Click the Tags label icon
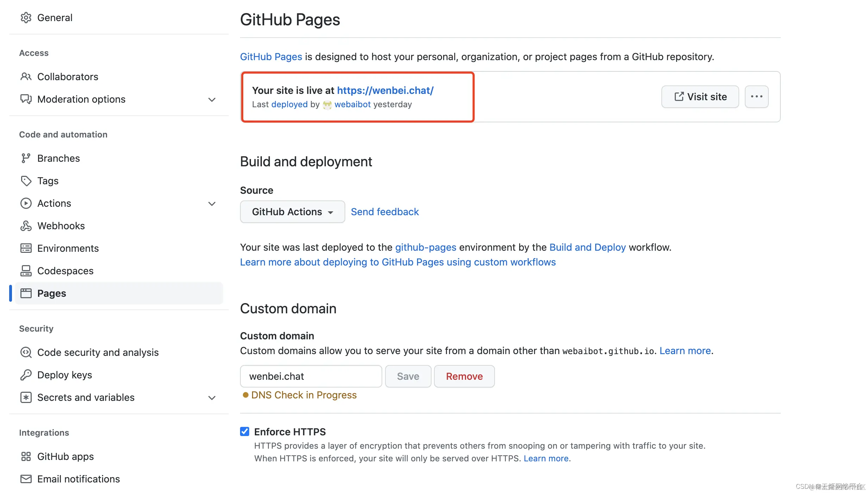Image resolution: width=868 pixels, height=493 pixels. pyautogui.click(x=26, y=181)
